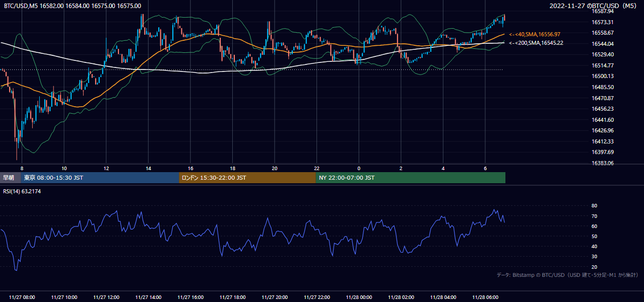Viewport: 644px width, 302px height.
Task: Click the 11/28 02:00 time label
Action: 401,297
